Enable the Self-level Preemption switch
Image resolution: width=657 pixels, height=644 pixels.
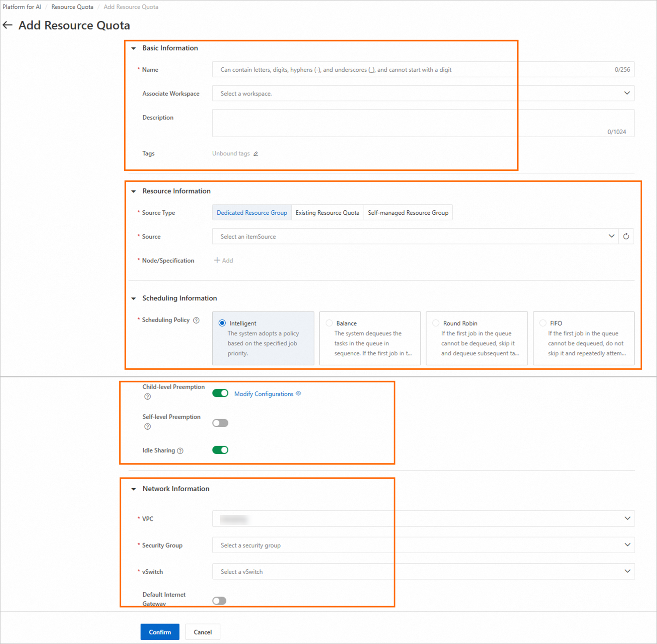[220, 423]
